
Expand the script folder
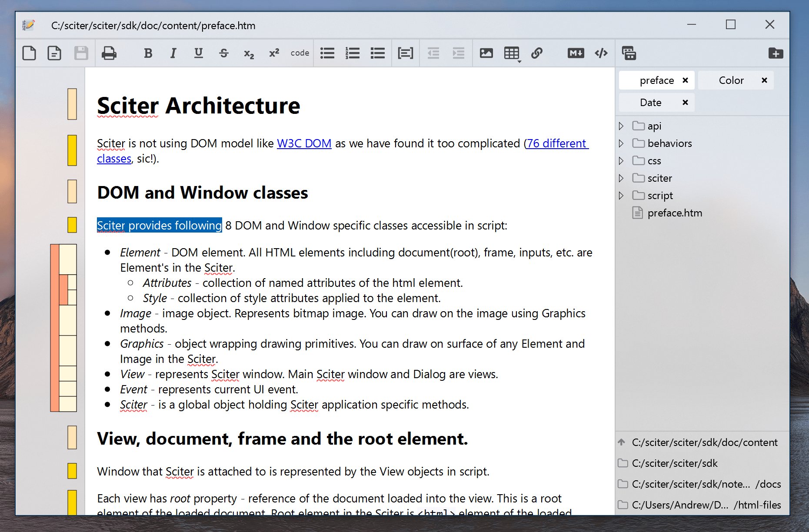click(621, 196)
